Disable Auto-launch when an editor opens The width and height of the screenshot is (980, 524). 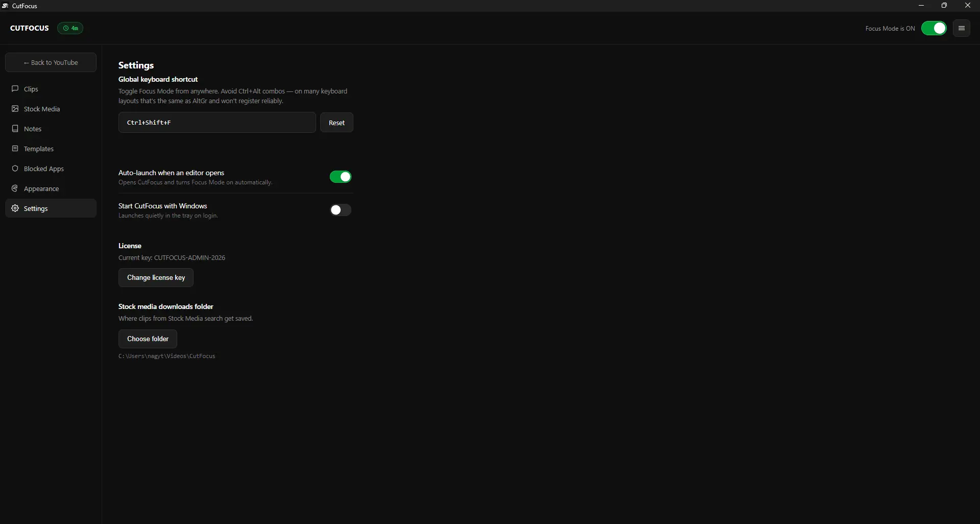340,177
